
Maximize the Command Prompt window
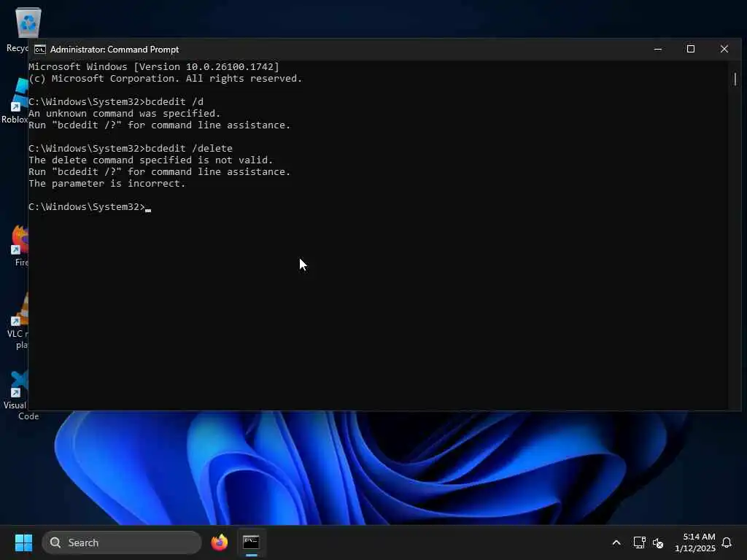[690, 49]
